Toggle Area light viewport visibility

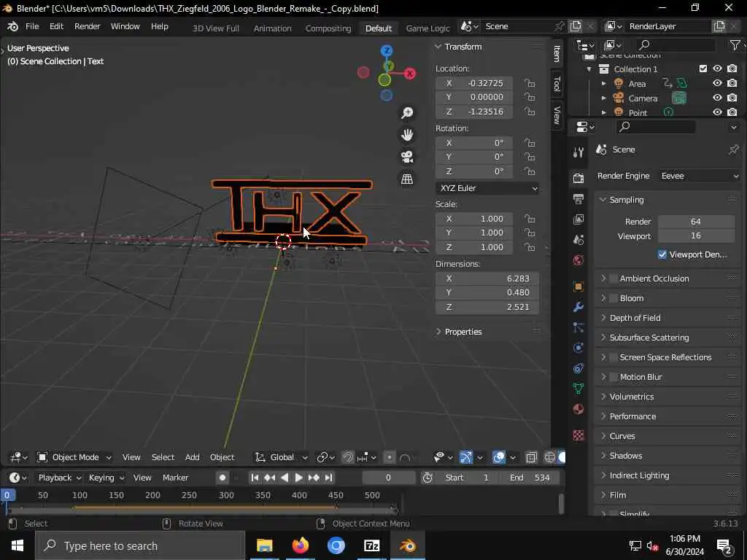pos(717,83)
